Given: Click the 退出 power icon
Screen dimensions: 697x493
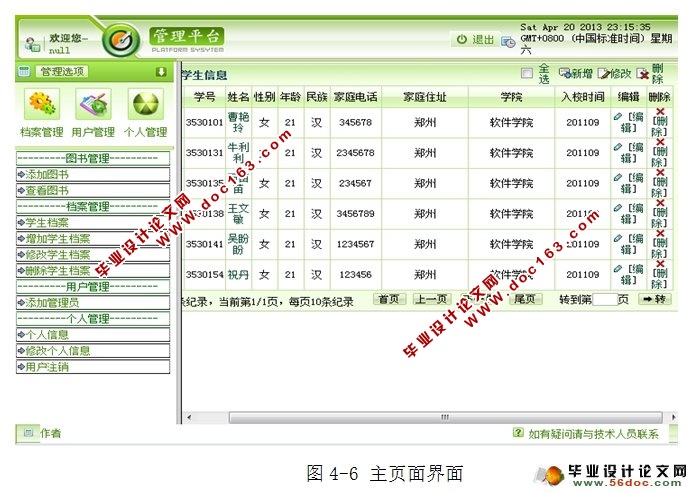Looking at the screenshot, I should coord(461,40).
